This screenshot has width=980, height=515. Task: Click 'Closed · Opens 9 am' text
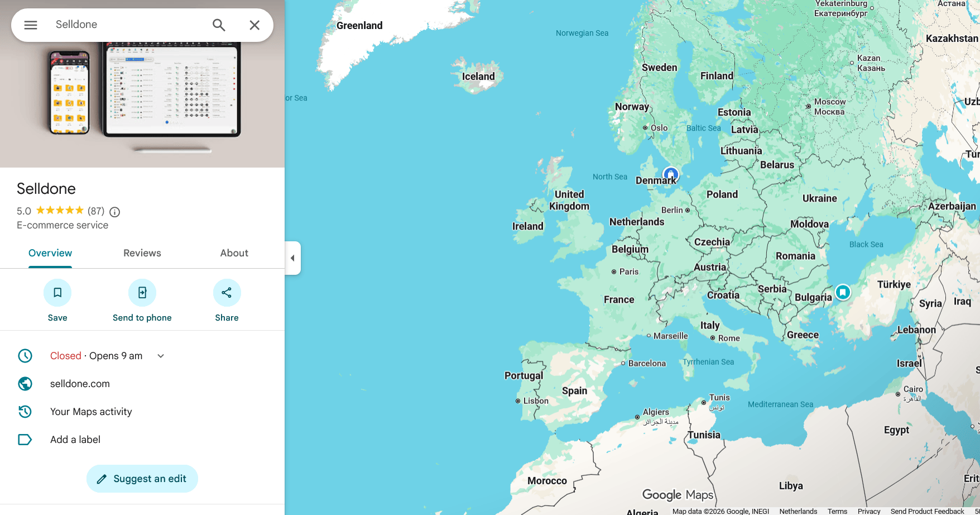[x=96, y=356]
